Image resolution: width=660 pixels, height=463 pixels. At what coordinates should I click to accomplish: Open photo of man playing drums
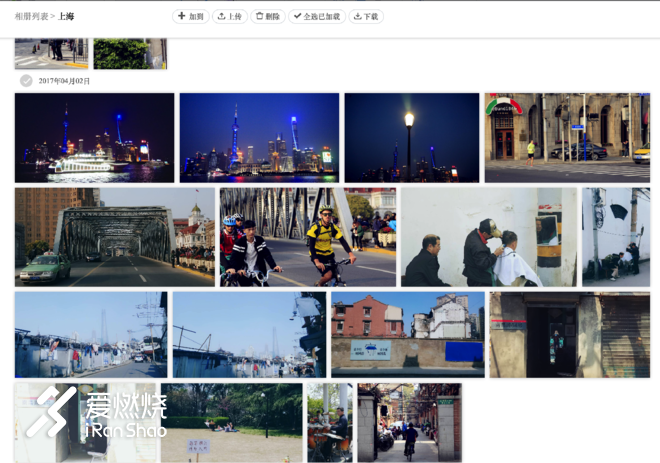tap(330, 423)
